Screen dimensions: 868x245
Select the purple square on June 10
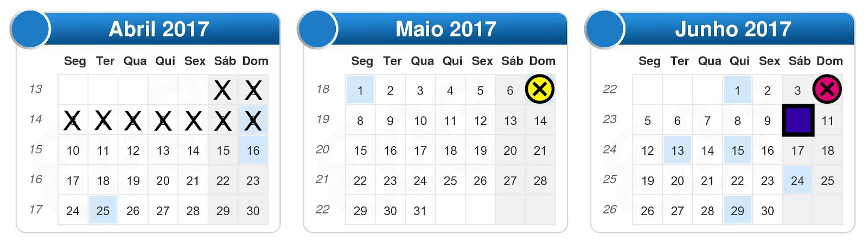[x=797, y=120]
